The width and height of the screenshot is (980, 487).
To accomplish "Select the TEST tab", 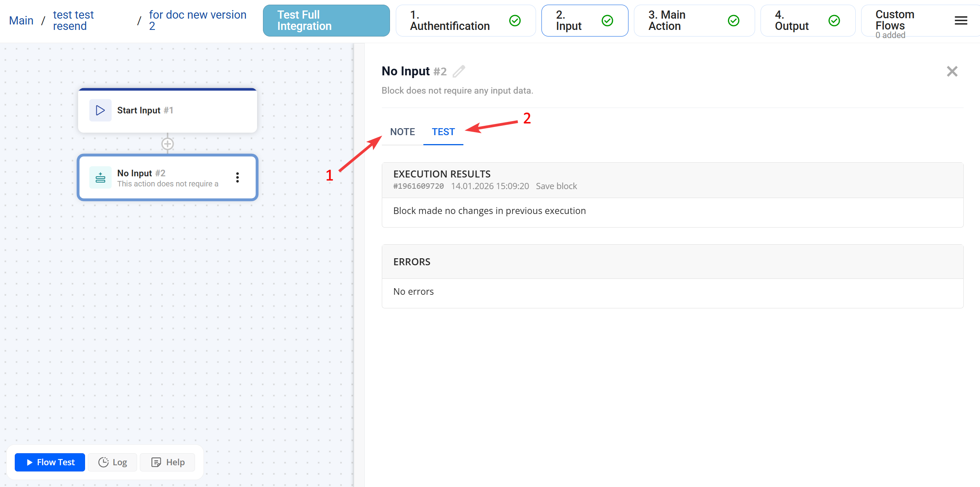I will 443,132.
